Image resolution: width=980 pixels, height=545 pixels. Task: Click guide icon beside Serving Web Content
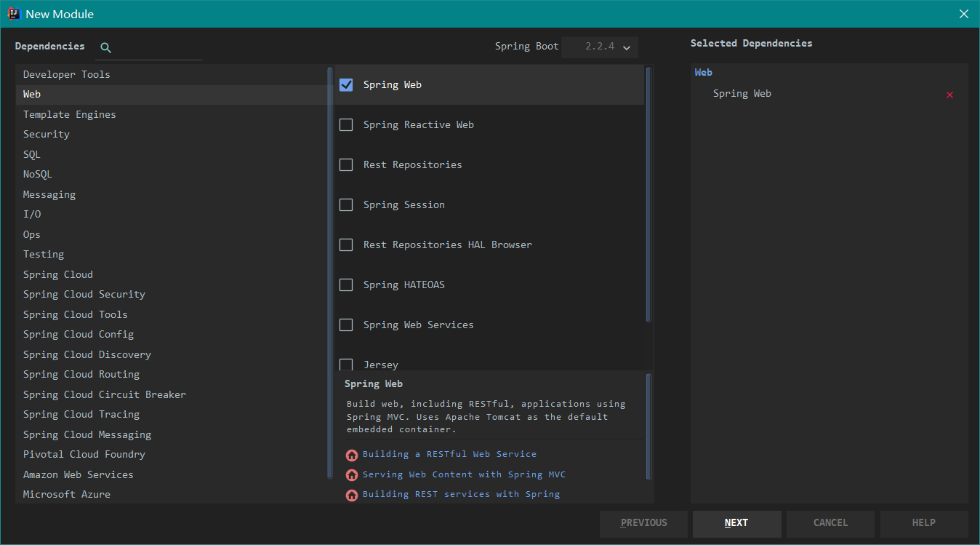point(352,475)
